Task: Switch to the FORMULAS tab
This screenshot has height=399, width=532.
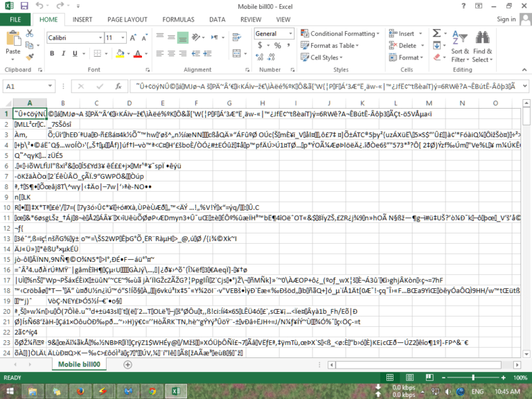Action: (178, 19)
